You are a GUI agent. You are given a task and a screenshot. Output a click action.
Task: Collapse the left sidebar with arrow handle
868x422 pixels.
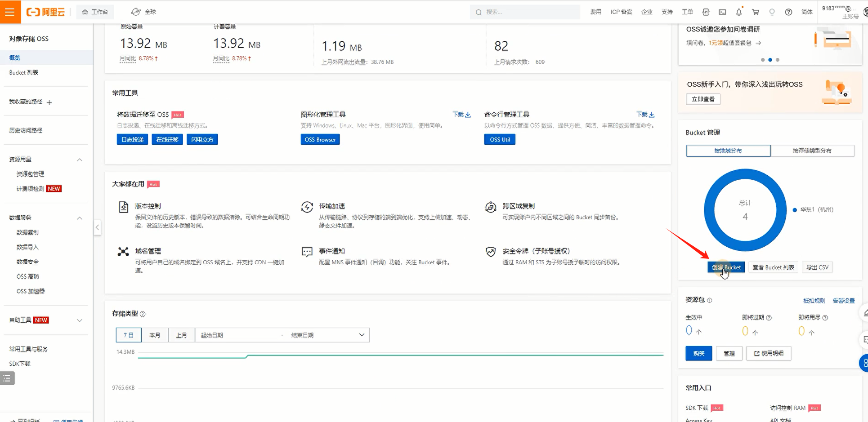97,227
